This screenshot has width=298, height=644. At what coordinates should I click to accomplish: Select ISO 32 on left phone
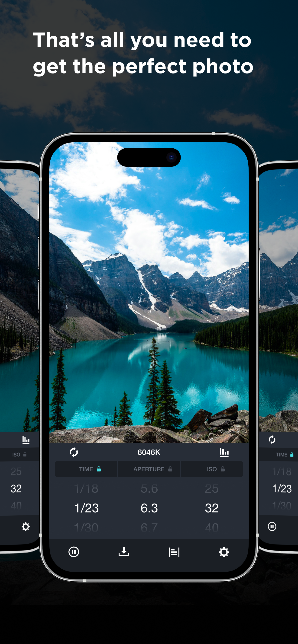(16, 488)
